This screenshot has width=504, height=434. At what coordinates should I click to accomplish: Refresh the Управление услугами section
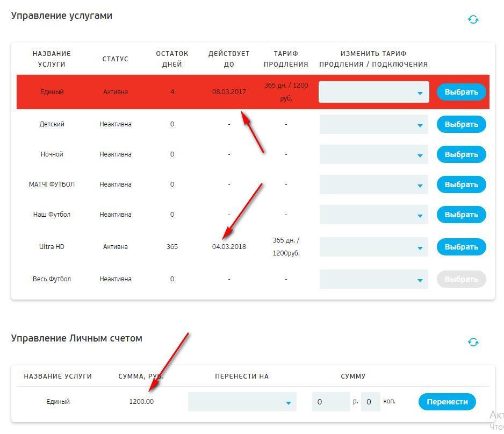[473, 19]
